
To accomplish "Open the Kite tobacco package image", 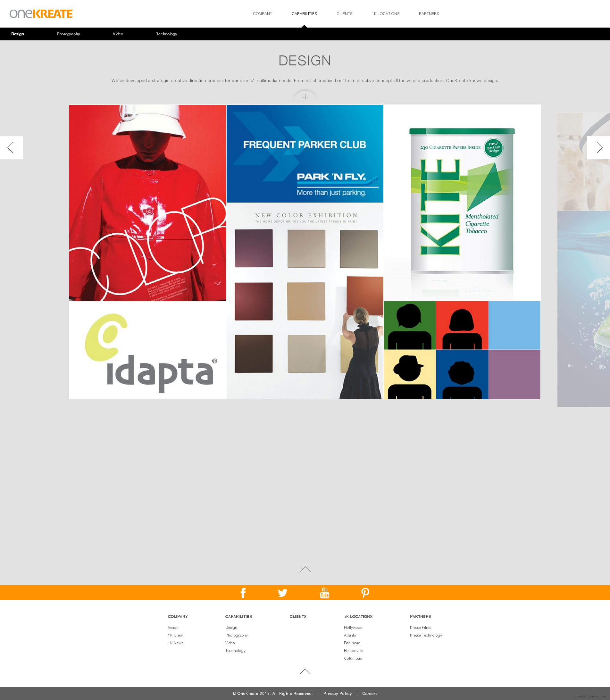I will pos(462,203).
